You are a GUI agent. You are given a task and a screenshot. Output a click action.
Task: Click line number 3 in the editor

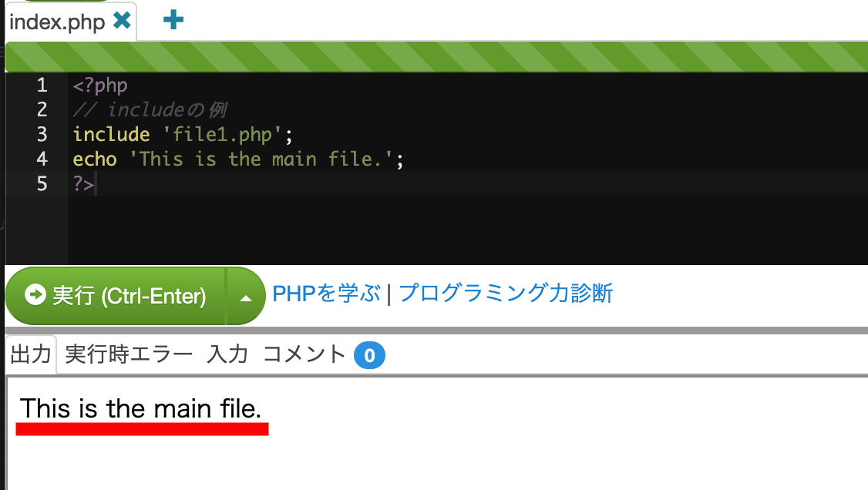tap(42, 134)
